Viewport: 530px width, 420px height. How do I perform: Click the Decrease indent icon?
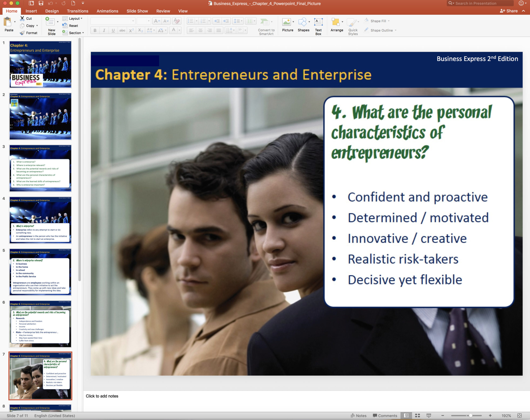click(217, 21)
